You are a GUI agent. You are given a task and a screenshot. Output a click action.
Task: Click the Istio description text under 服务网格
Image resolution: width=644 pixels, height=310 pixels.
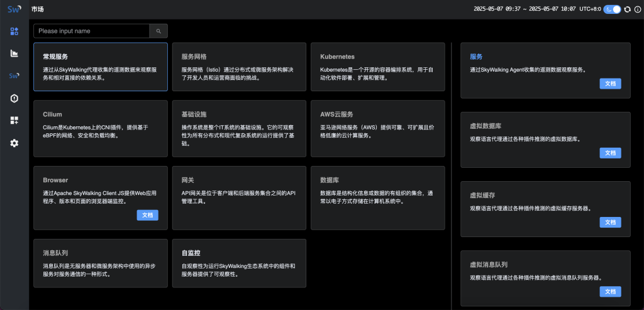[x=237, y=74]
